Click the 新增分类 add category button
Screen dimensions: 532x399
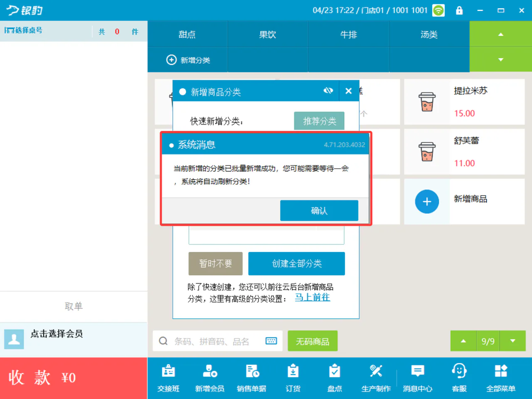(x=188, y=60)
